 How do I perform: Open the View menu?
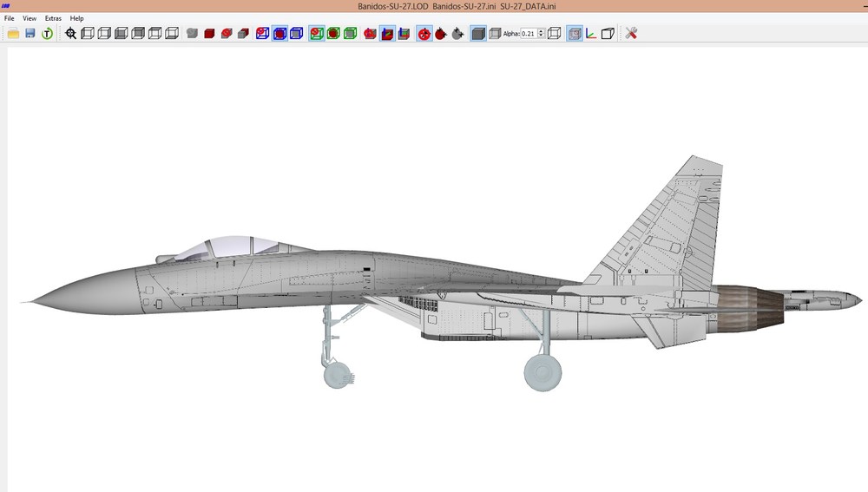point(30,18)
